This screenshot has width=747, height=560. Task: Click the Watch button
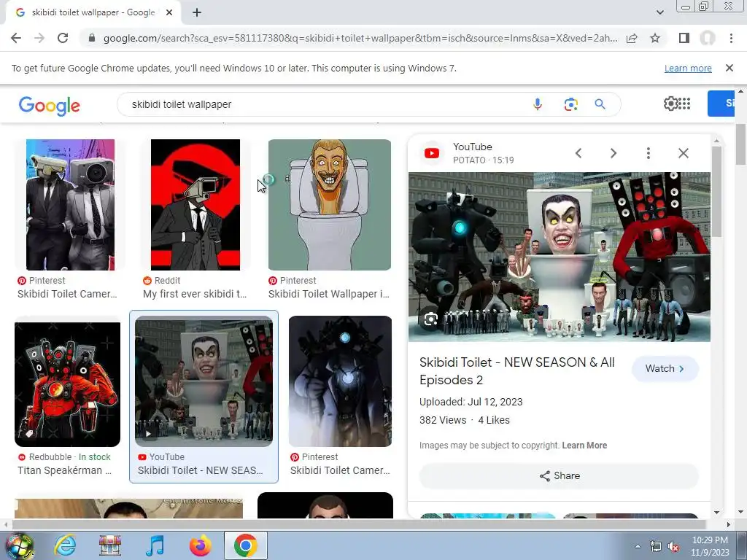coord(665,368)
